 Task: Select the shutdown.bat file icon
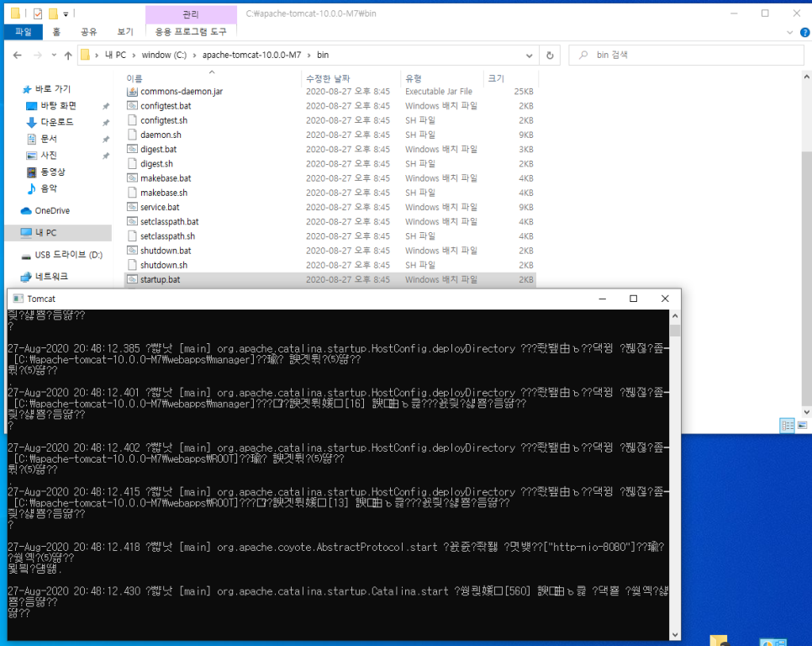[x=133, y=251]
